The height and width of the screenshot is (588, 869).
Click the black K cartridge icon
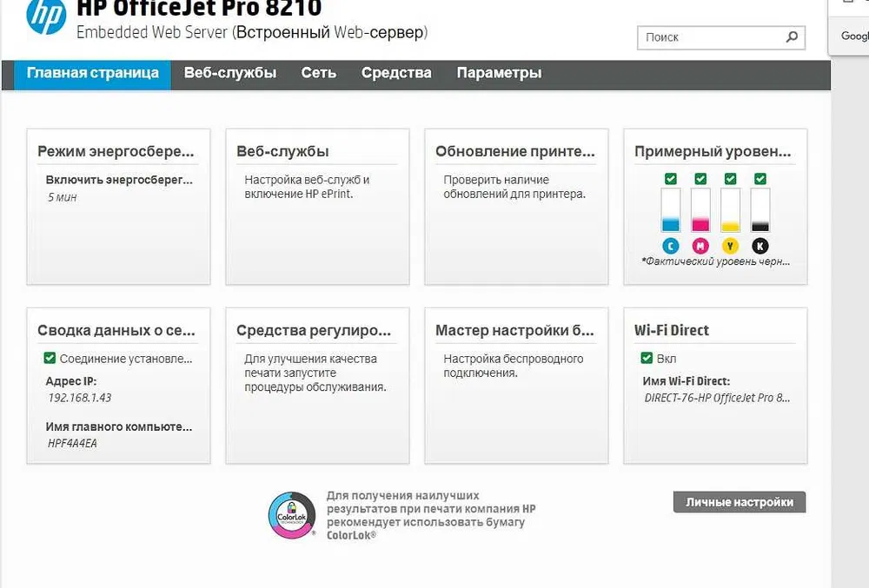pyautogui.click(x=760, y=246)
